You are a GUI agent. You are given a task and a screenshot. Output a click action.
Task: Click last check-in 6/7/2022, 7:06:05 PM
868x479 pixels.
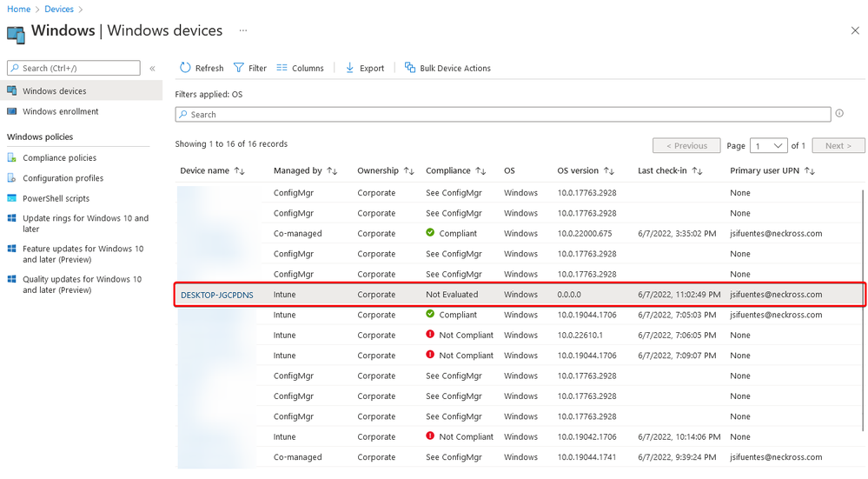[677, 335]
